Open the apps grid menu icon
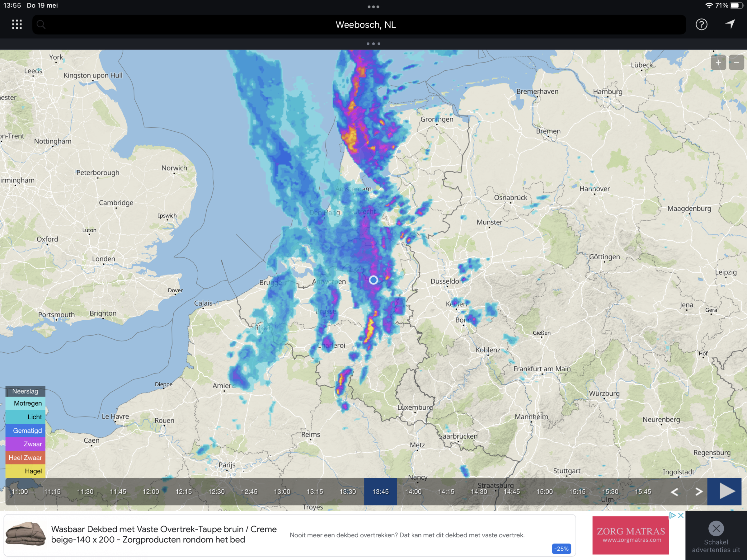747x560 pixels. pos(17,24)
